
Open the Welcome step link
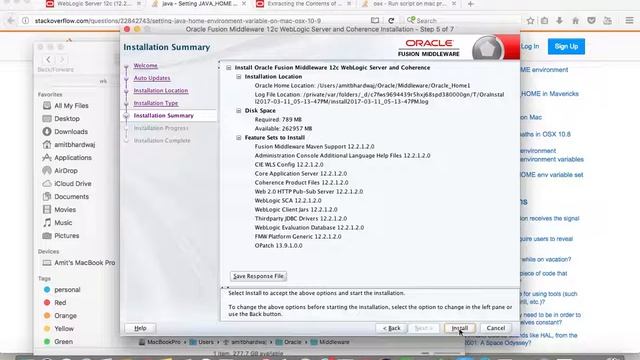(x=145, y=65)
